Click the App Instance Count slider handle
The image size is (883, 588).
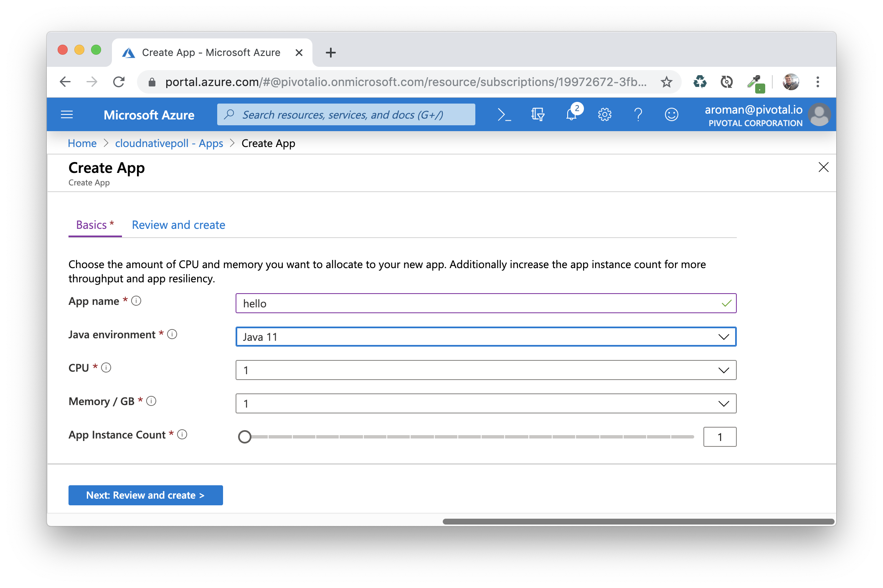click(245, 437)
